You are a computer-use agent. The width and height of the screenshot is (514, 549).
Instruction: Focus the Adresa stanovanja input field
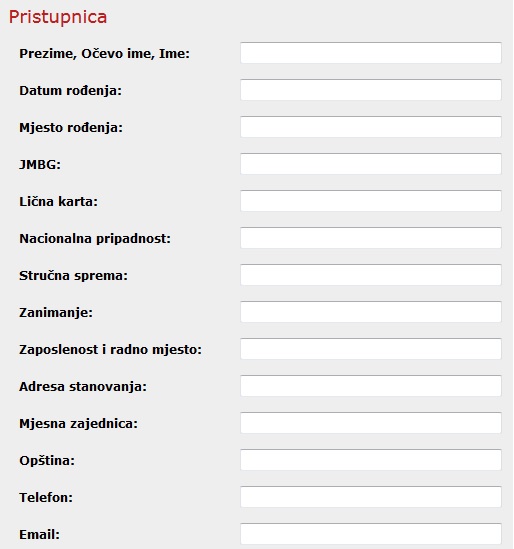pos(371,386)
